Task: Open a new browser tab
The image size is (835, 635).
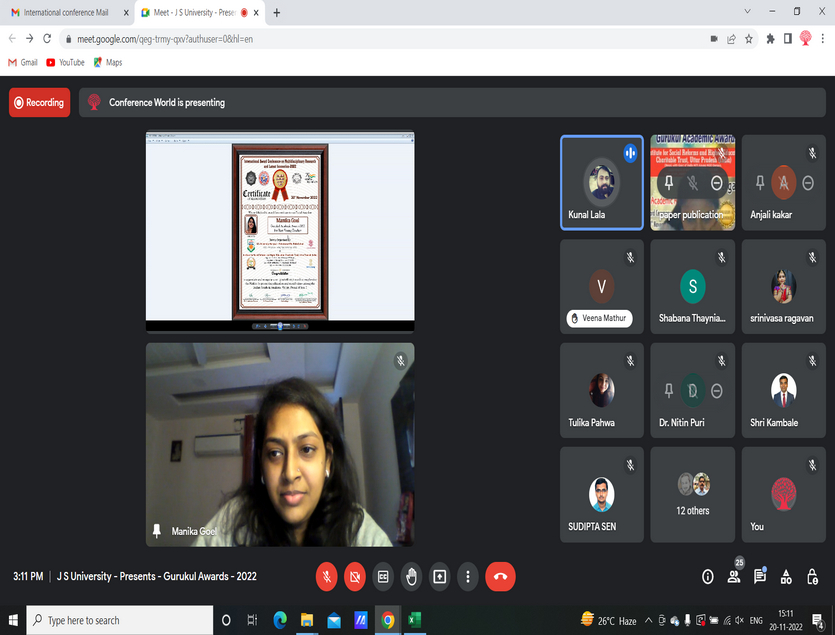Action: pos(276,13)
